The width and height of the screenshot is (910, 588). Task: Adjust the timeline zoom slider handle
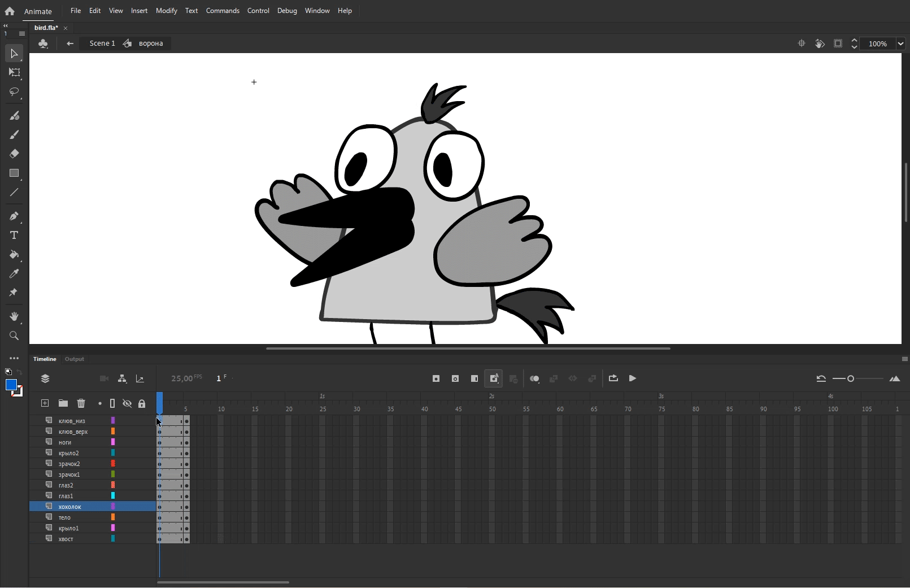click(851, 378)
